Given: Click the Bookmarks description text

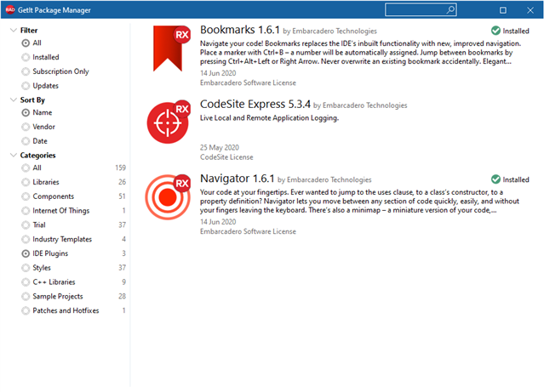Looking at the screenshot, I should [360, 53].
